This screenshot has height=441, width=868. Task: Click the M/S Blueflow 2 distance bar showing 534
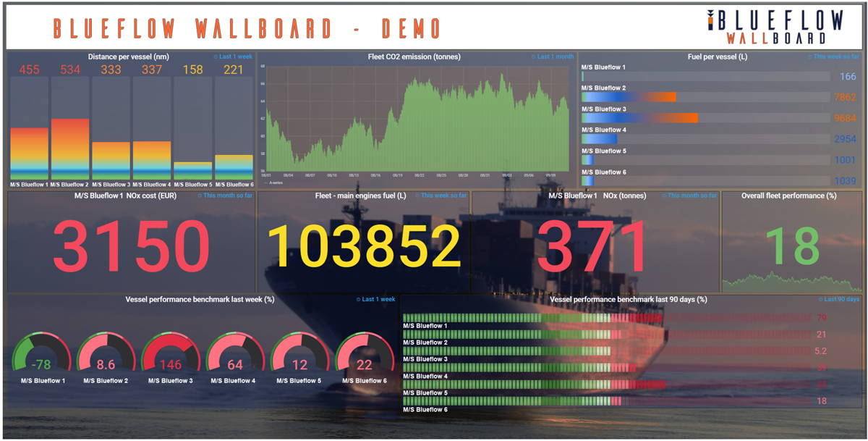(x=70, y=148)
